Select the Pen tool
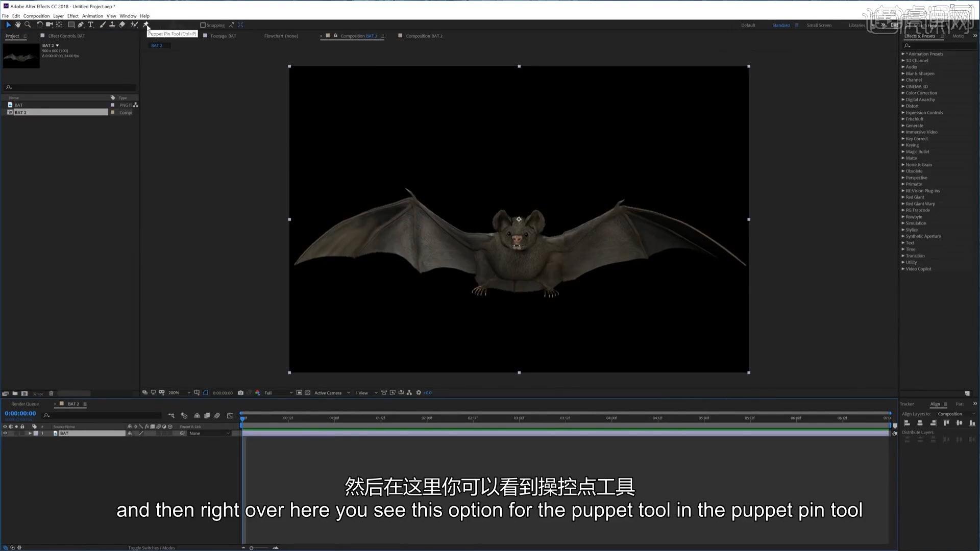980x551 pixels. tap(81, 24)
